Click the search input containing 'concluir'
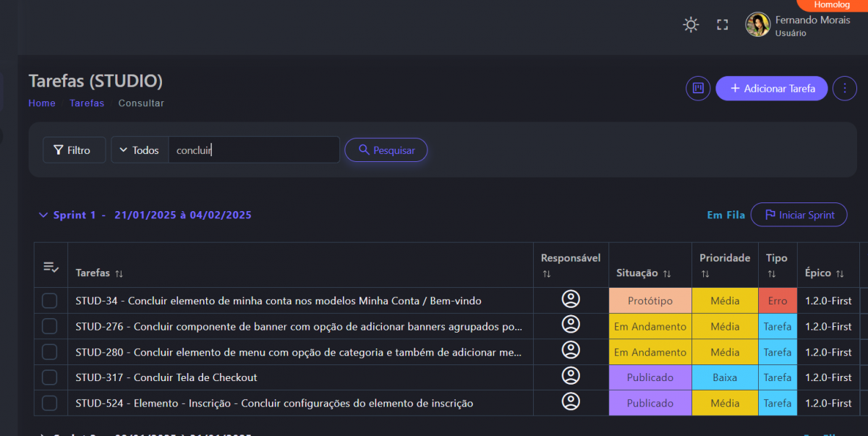The image size is (868, 436). point(253,150)
